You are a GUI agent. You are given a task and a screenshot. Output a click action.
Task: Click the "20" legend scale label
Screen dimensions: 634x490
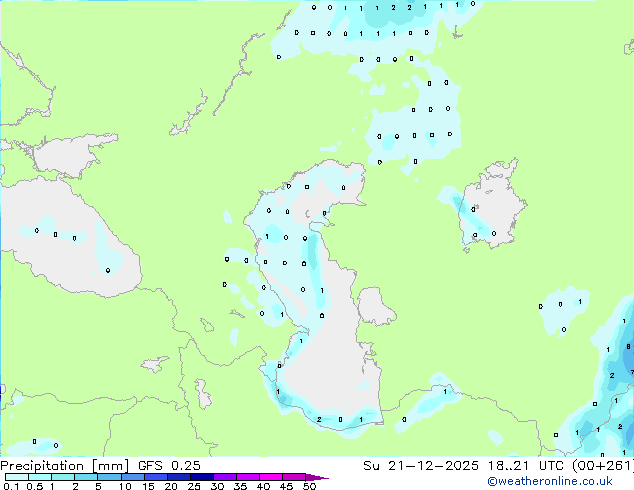point(171,486)
